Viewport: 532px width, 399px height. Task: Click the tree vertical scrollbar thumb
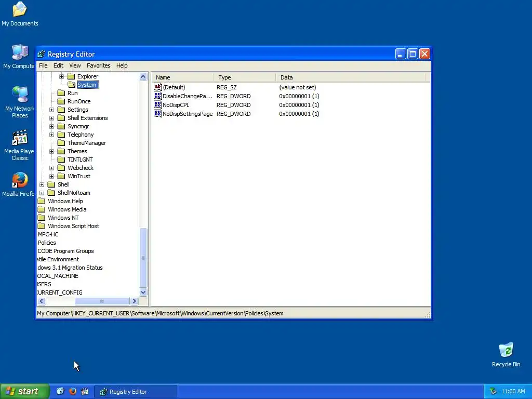[143, 258]
